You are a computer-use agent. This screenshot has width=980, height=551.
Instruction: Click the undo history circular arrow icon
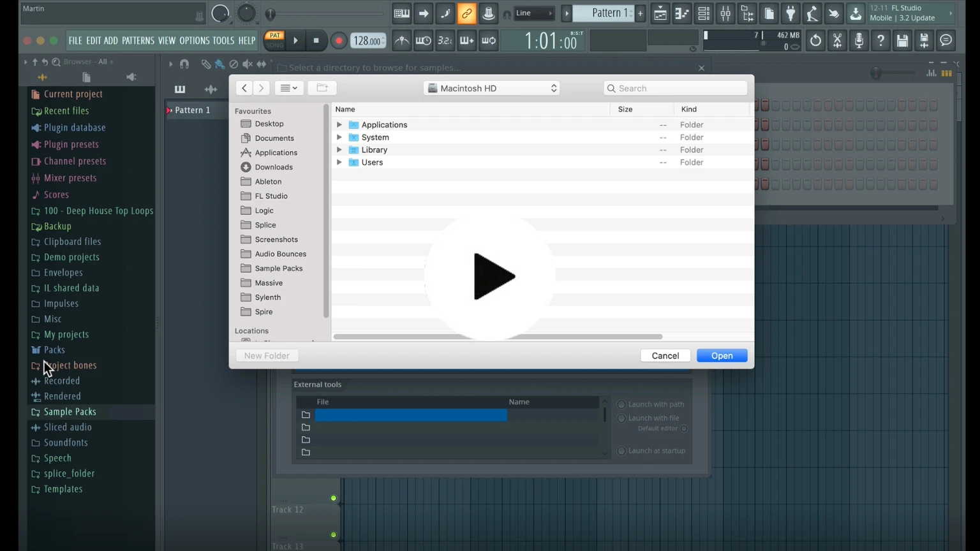click(x=815, y=41)
